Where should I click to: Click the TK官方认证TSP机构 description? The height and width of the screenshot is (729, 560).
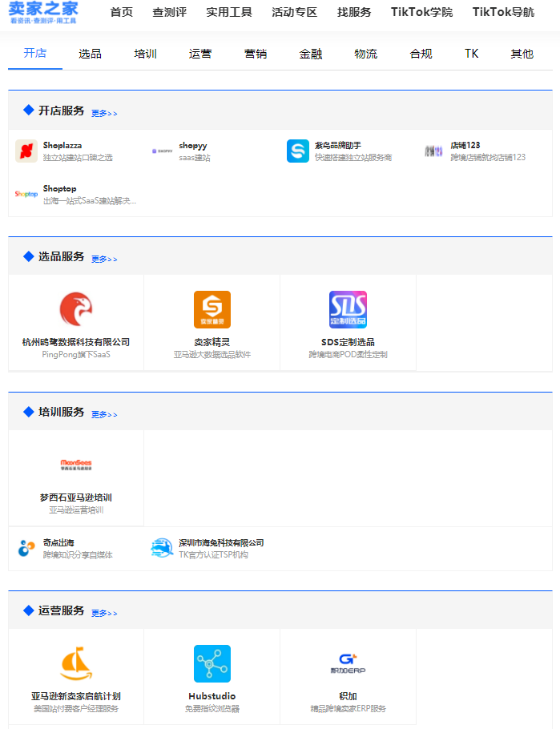[x=213, y=554]
